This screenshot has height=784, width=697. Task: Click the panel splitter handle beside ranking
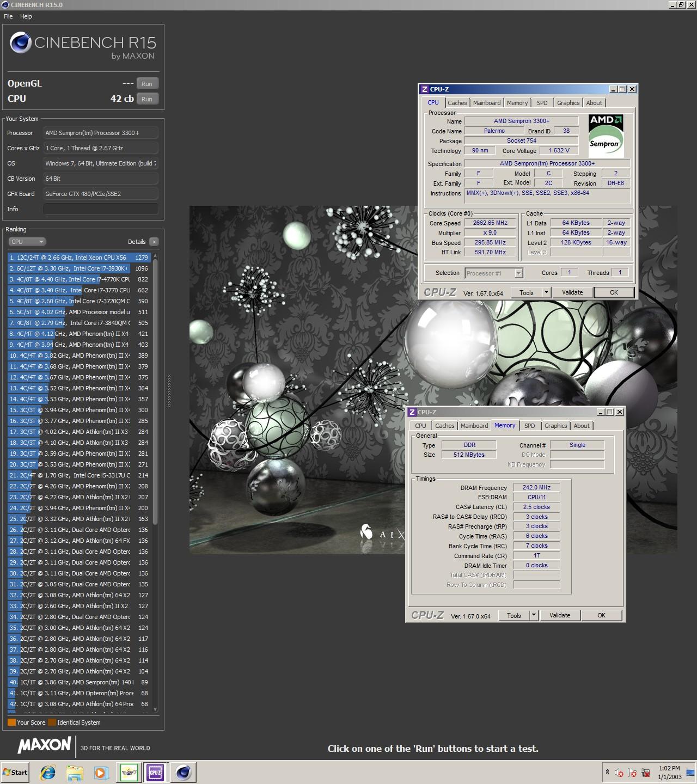tap(168, 390)
